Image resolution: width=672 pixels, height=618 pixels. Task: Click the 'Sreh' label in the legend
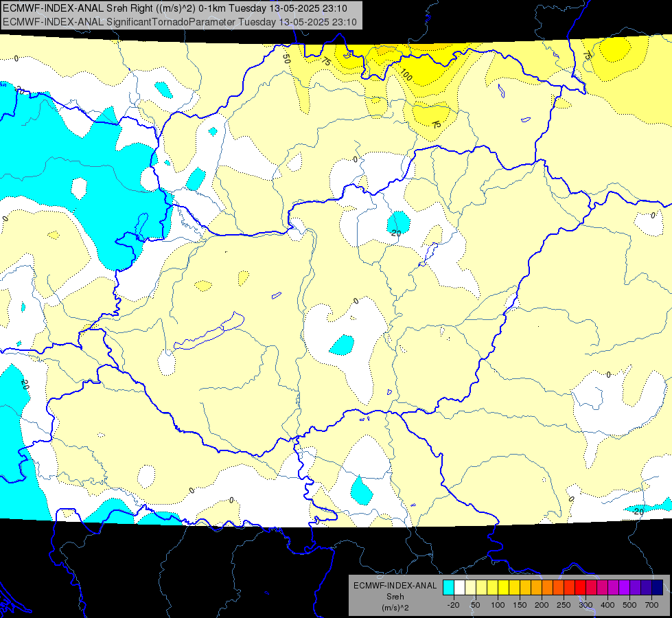[395, 597]
